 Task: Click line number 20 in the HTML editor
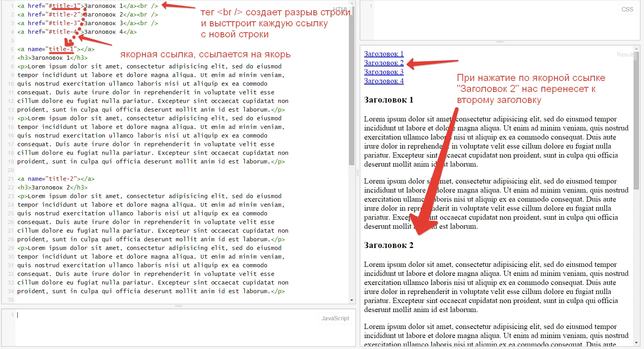point(11,170)
